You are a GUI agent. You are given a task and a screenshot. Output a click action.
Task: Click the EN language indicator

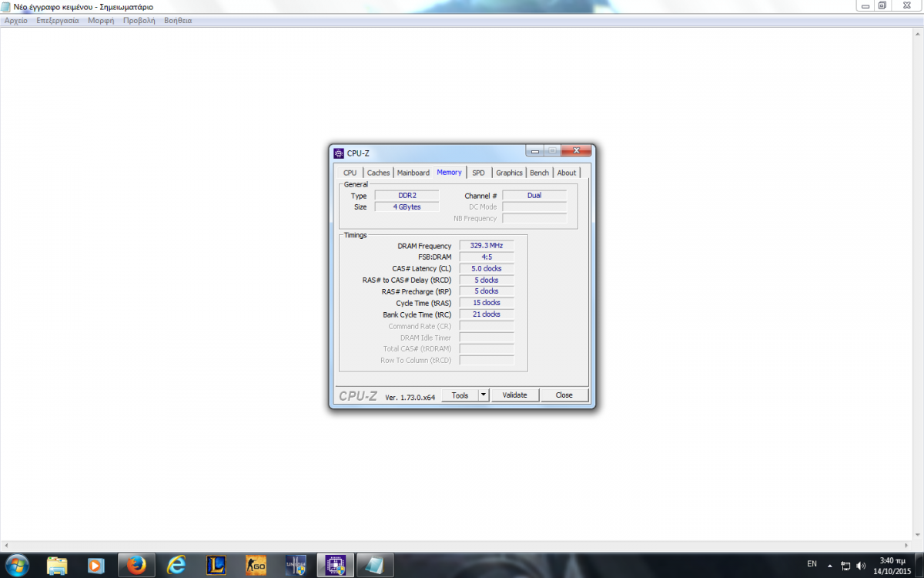click(812, 564)
